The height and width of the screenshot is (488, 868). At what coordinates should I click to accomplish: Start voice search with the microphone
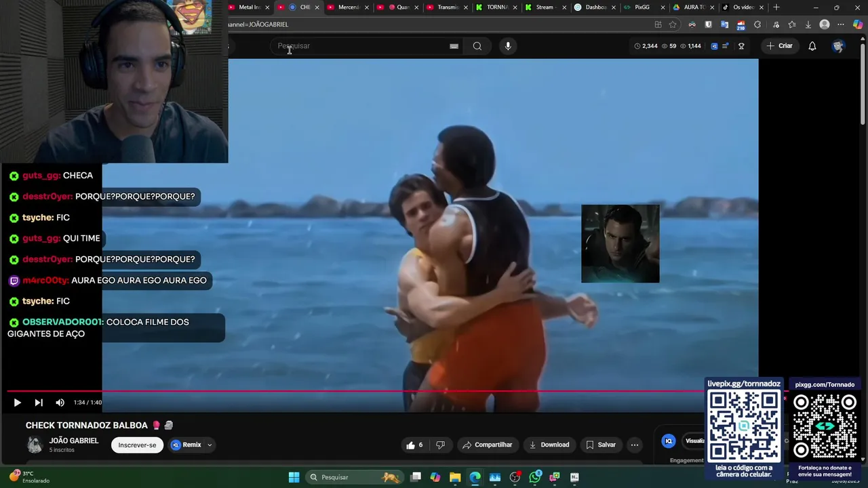click(x=508, y=46)
